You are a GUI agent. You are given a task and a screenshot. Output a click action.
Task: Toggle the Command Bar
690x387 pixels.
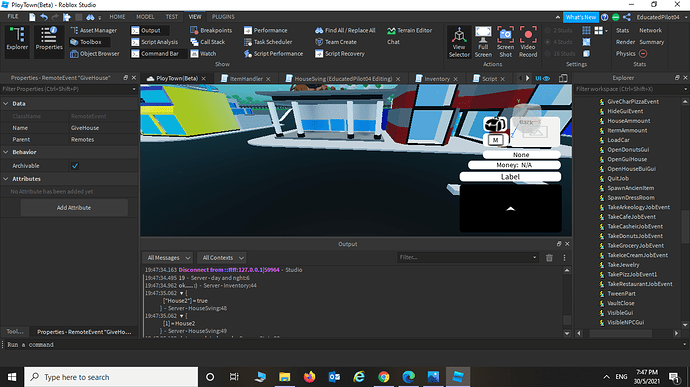(155, 54)
